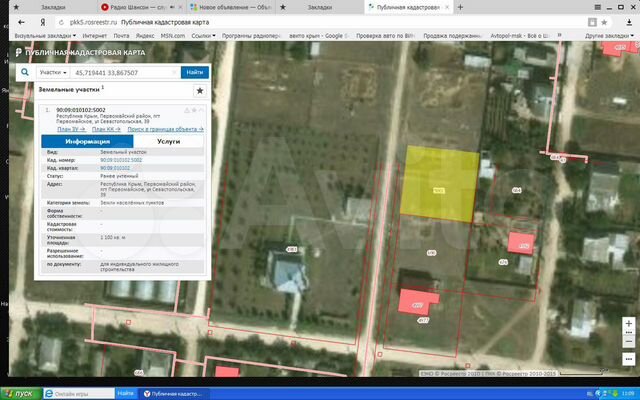Close the Радио Шансон tab

(180, 7)
